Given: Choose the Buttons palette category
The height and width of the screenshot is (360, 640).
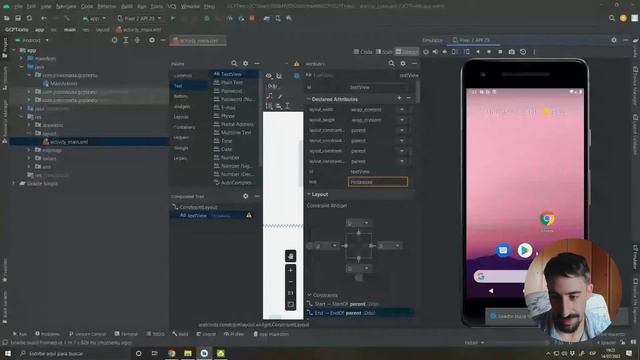Looking at the screenshot, I should pyautogui.click(x=181, y=96).
